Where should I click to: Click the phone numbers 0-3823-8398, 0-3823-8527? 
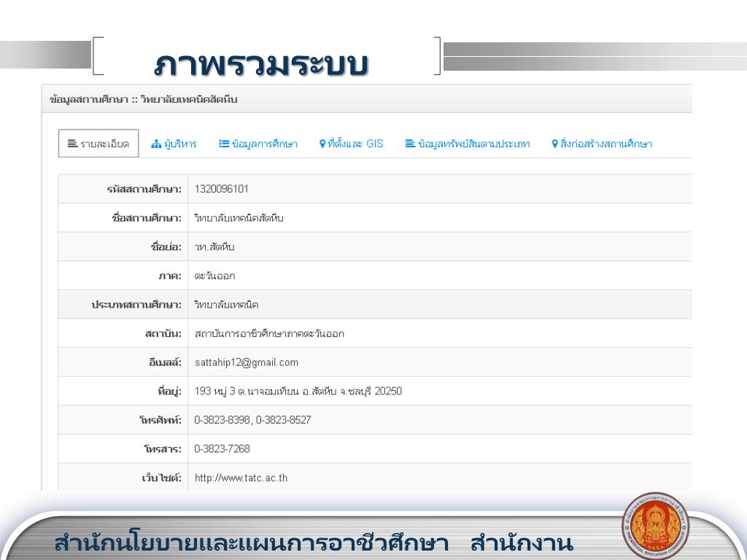(x=252, y=420)
